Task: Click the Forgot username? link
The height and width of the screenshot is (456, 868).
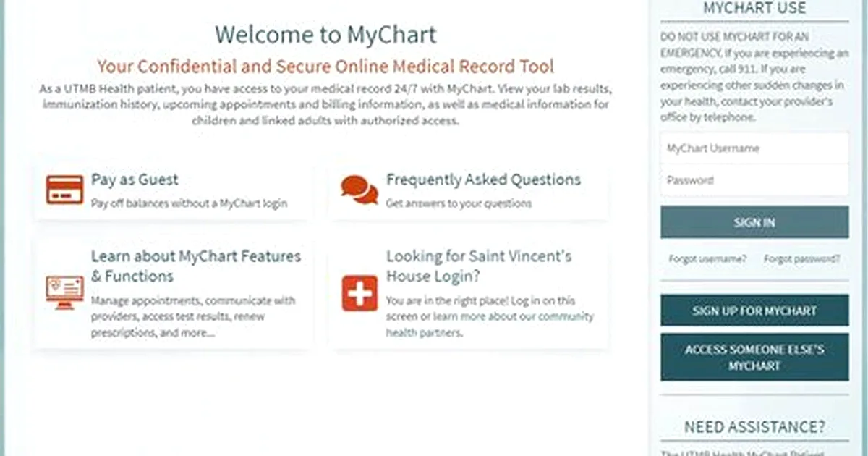Action: [x=707, y=258]
